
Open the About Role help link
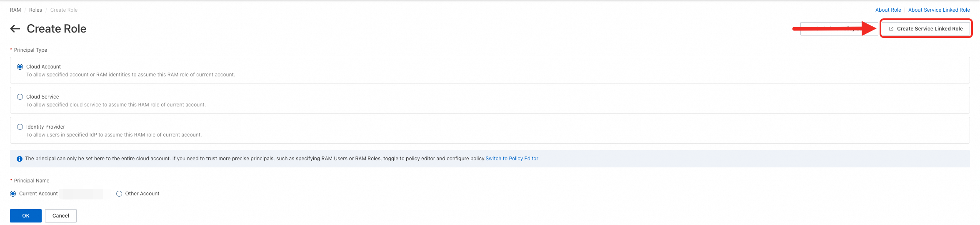[x=888, y=10]
